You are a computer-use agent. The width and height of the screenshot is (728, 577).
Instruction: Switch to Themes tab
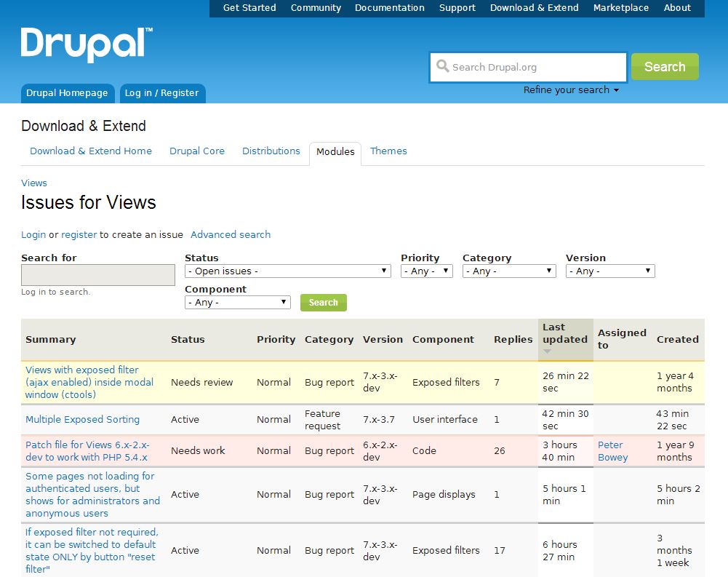point(388,151)
